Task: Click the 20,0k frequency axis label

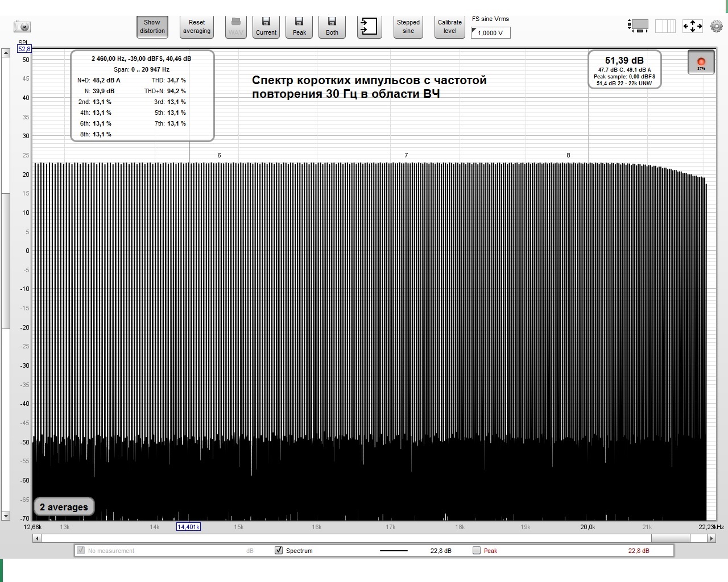Action: point(588,527)
